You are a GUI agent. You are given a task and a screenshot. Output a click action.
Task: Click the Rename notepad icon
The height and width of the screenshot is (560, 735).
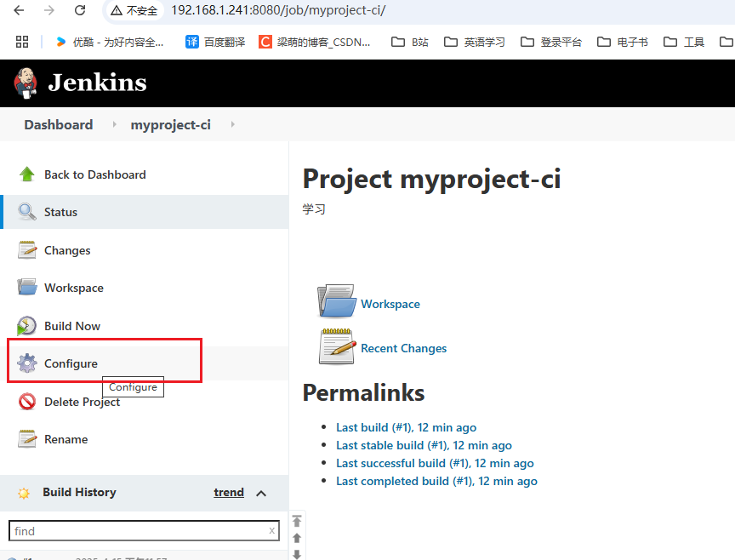pyautogui.click(x=27, y=439)
